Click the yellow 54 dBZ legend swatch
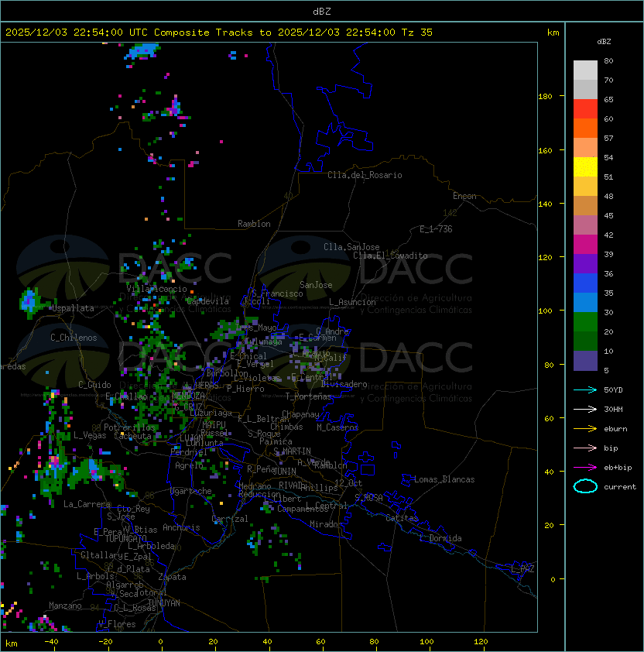Viewport: 644px width, 652px height. [x=585, y=167]
